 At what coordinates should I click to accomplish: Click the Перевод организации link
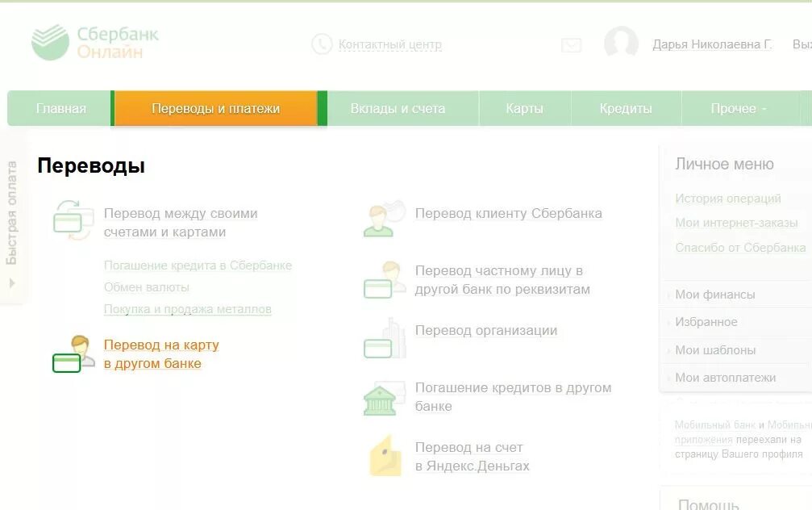click(x=486, y=331)
